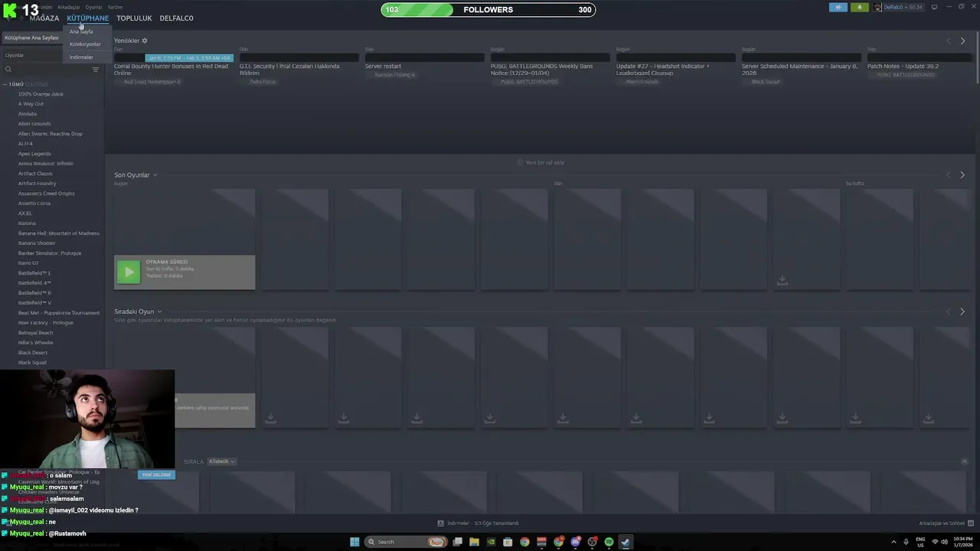Click the green notifications bell button
The width and height of the screenshot is (980, 551).
(860, 7)
